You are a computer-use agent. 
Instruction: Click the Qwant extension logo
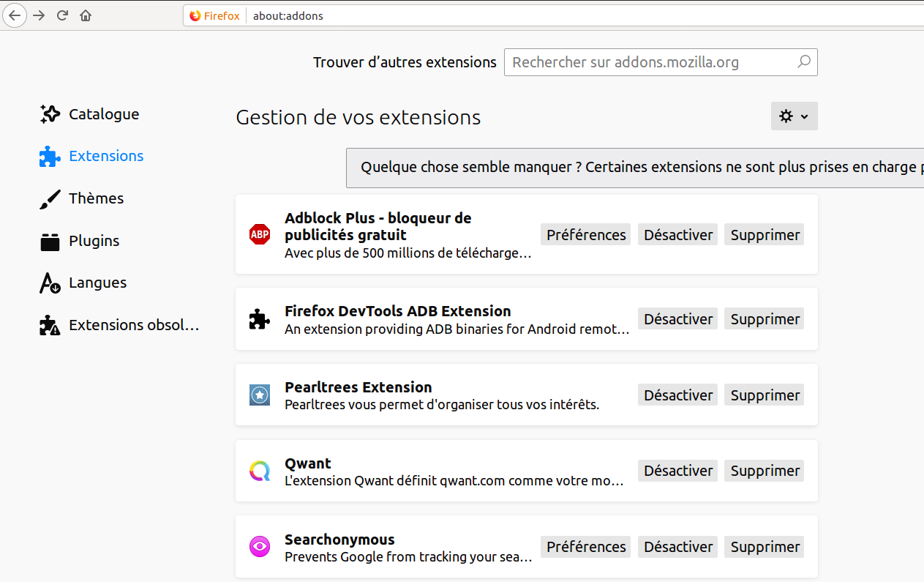point(260,471)
